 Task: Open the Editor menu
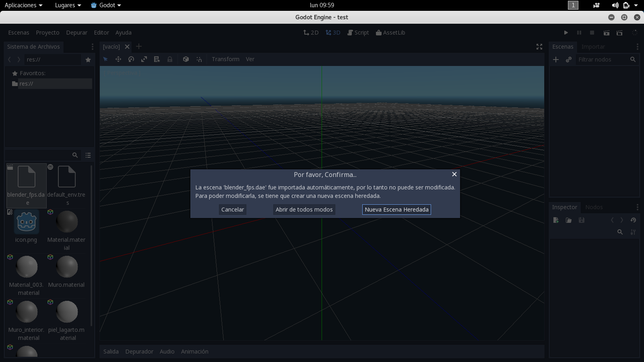(101, 33)
